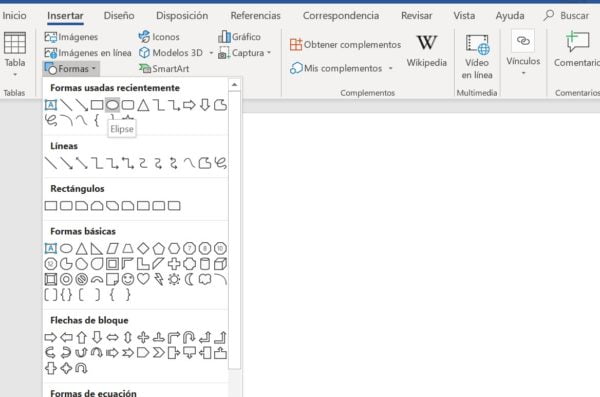This screenshot has width=600, height=397.
Task: Choose the U-turn arrow in Flechas de bloque
Action: (189, 337)
